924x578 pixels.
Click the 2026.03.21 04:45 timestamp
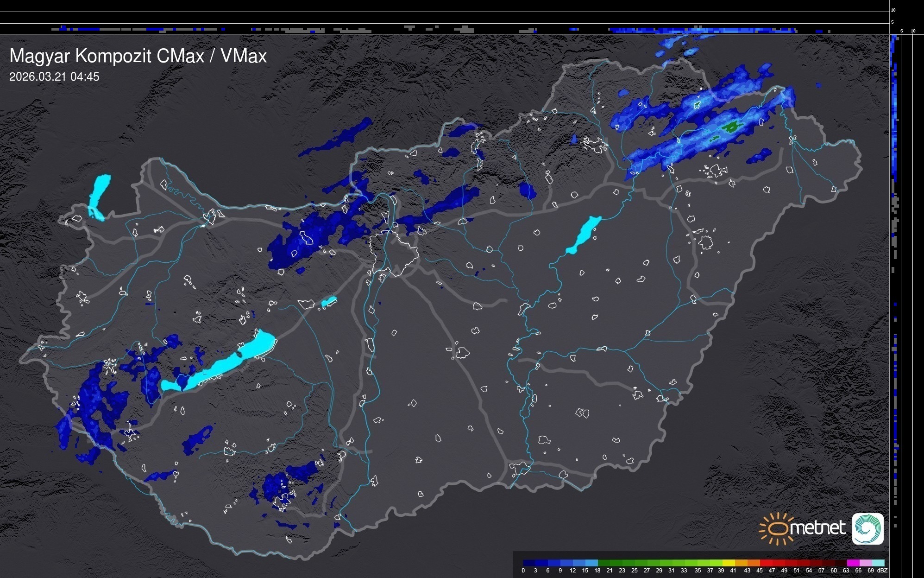pos(54,77)
